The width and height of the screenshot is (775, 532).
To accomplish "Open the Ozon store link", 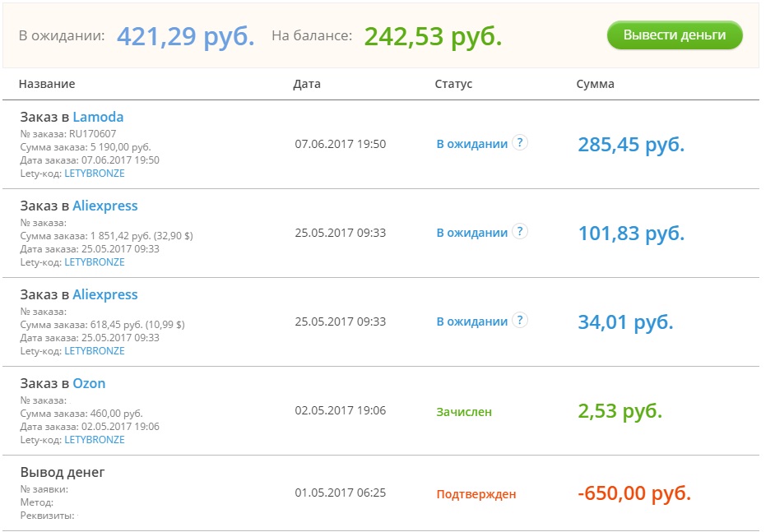I will coord(89,383).
